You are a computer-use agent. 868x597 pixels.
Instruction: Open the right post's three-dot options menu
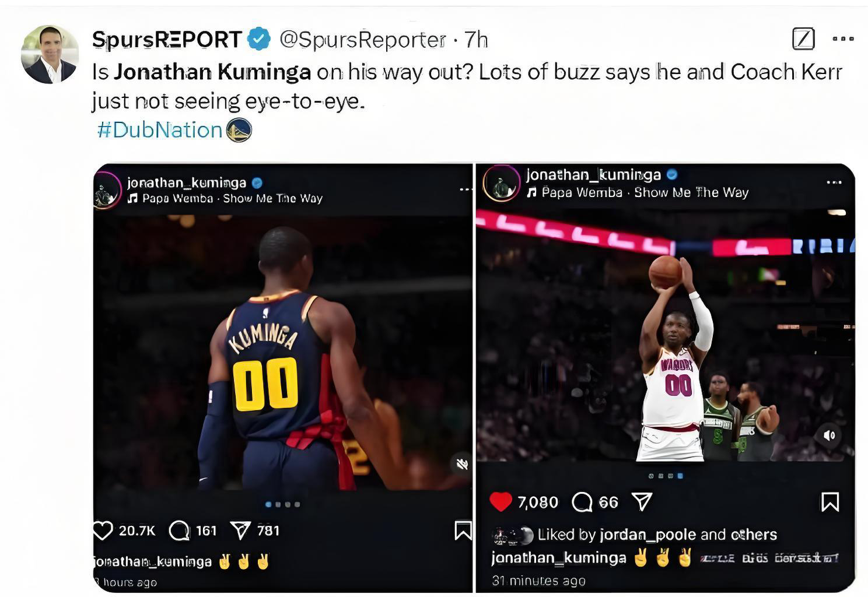(834, 182)
